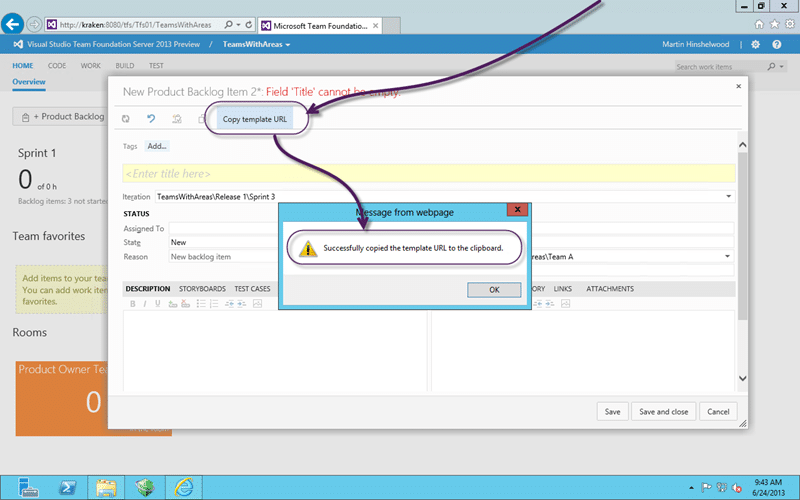Screen dimensions: 800x500
Task: Click the Copy template URL button
Action: click(255, 119)
